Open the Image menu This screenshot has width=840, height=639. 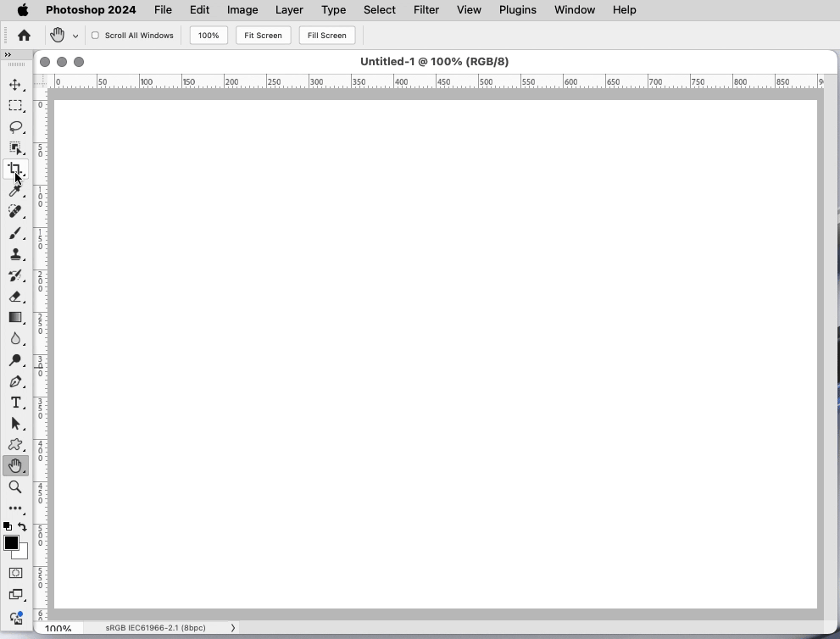[x=242, y=9]
